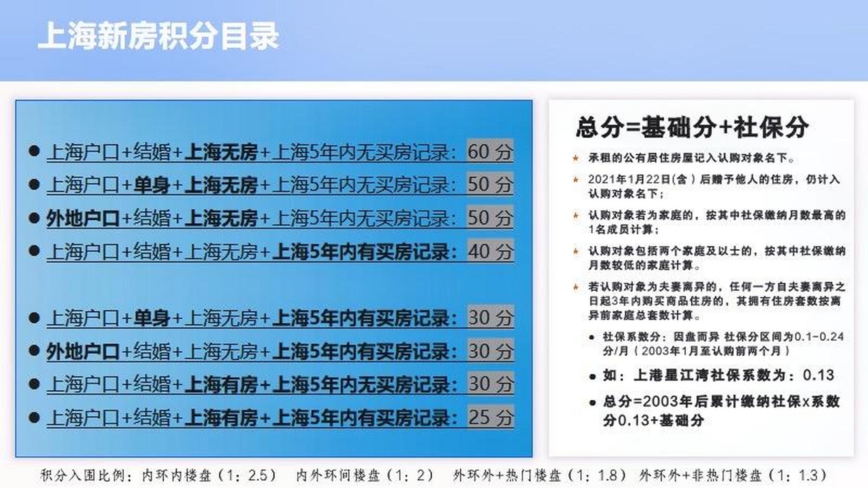Click orange star beside 若认购对象为夫妻离异的
Screen dimensions: 868x488
click(x=576, y=287)
